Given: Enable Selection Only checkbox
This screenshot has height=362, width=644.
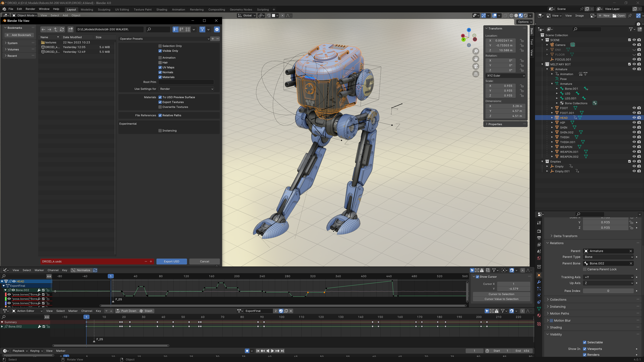Looking at the screenshot, I should click(x=160, y=46).
